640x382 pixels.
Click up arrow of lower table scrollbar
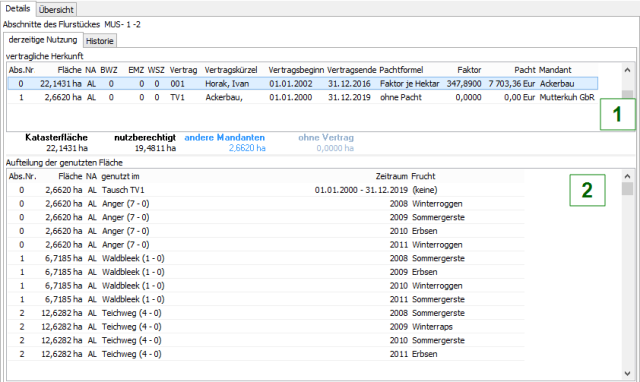[627, 176]
